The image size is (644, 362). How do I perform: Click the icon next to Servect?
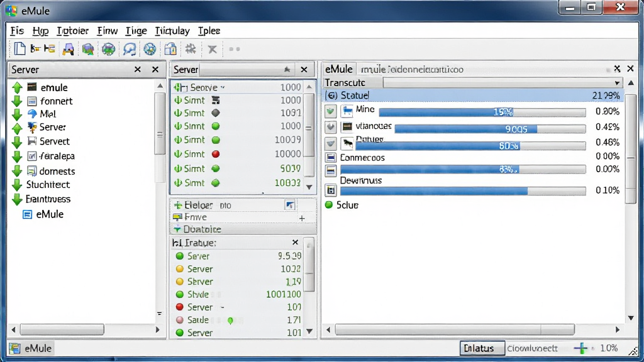point(31,141)
